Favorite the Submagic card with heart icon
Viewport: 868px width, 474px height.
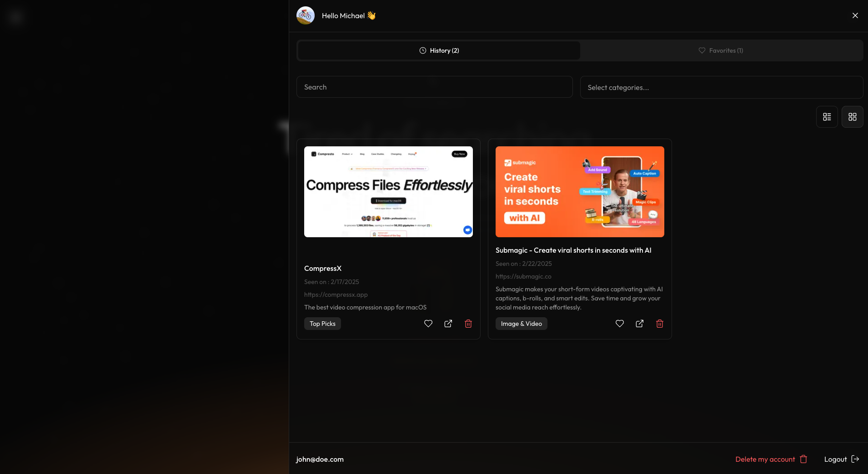(620, 324)
